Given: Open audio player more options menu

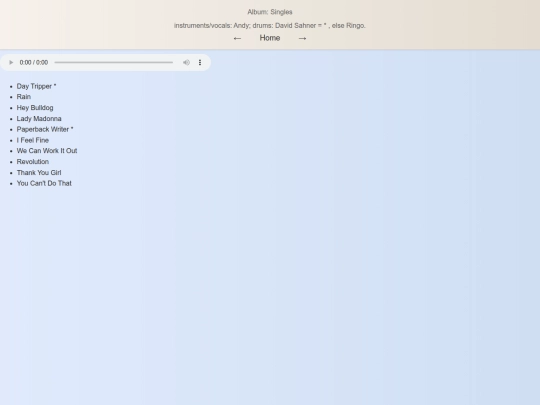Looking at the screenshot, I should (200, 62).
